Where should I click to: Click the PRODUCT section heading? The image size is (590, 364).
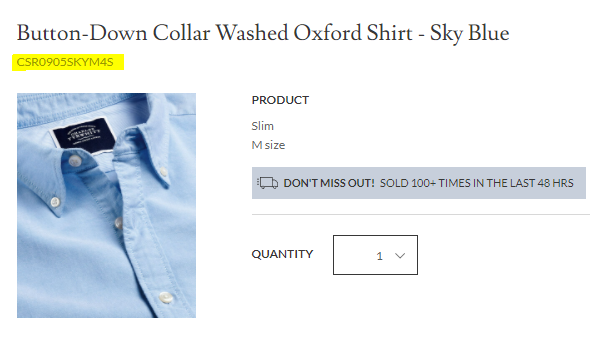coord(280,100)
